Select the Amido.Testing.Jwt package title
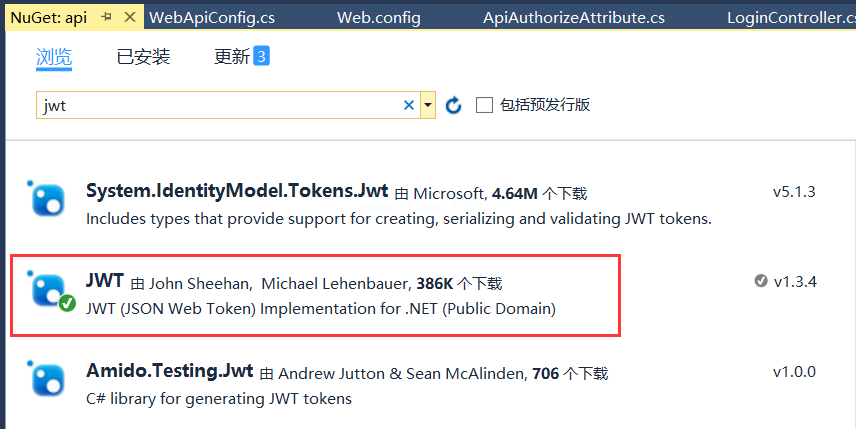 (x=170, y=372)
